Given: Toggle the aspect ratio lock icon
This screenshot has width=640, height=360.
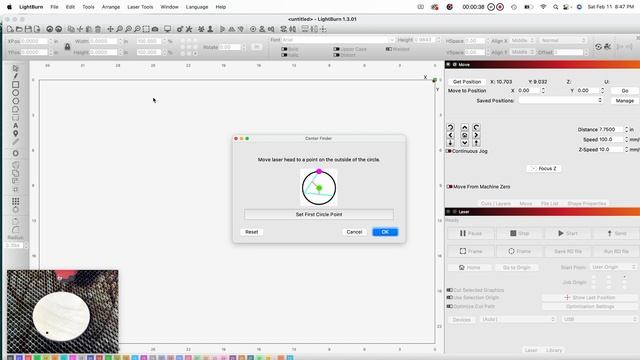Looking at the screenshot, I should point(67,47).
